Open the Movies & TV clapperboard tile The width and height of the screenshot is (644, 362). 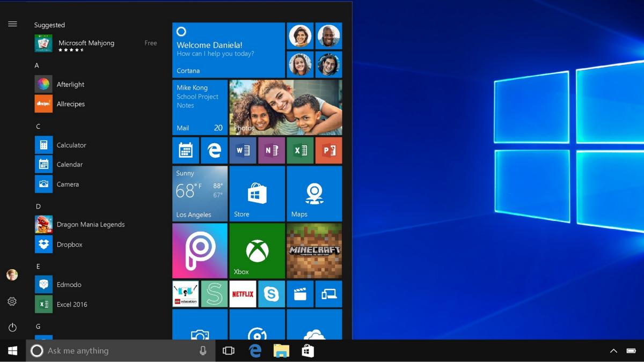coord(300,294)
